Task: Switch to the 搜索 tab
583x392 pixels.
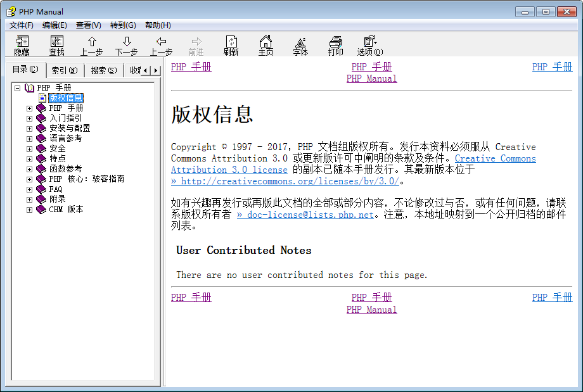Action: pyautogui.click(x=103, y=70)
